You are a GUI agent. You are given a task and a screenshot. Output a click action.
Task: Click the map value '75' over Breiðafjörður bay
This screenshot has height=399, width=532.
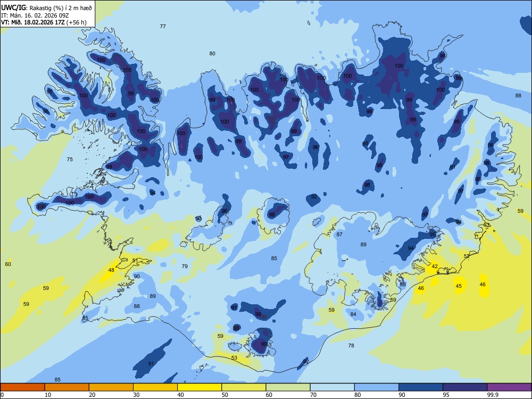[70, 159]
